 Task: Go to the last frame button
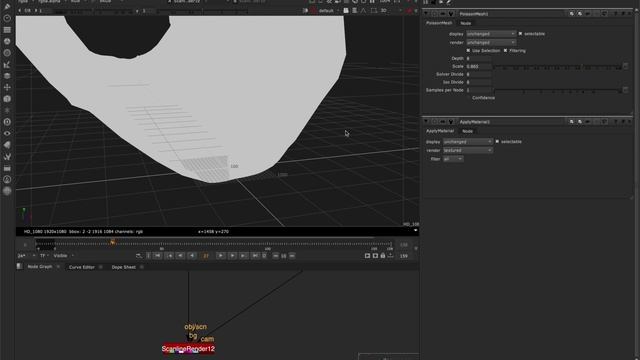tap(255, 256)
